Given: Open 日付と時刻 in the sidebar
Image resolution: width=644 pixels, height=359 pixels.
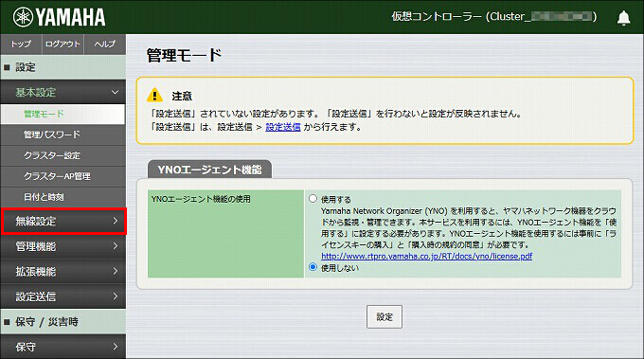Looking at the screenshot, I should pos(63,197).
